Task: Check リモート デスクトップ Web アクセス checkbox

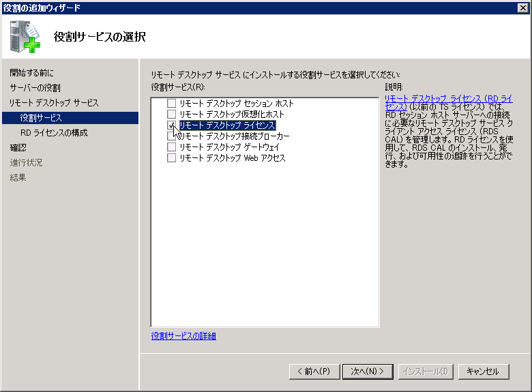Action: (x=171, y=157)
